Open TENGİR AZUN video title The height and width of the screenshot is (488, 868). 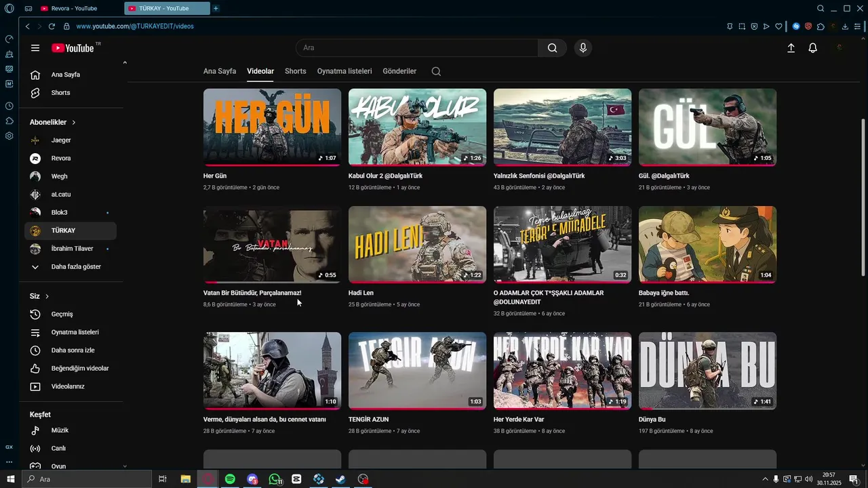coord(368,420)
